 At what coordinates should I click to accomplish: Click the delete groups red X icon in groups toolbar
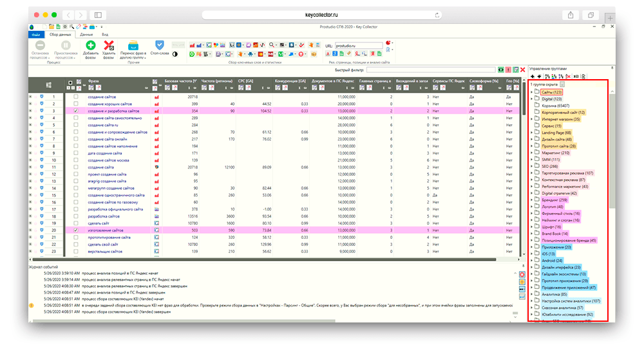[x=568, y=77]
